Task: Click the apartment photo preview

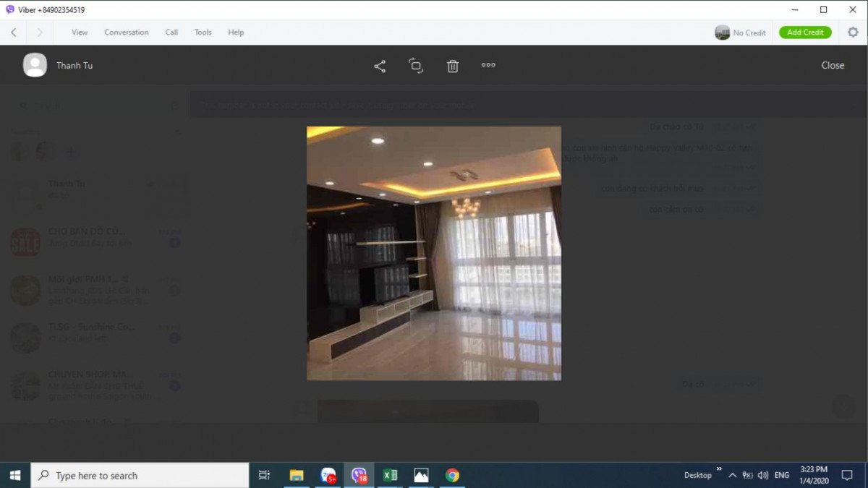Action: click(434, 253)
